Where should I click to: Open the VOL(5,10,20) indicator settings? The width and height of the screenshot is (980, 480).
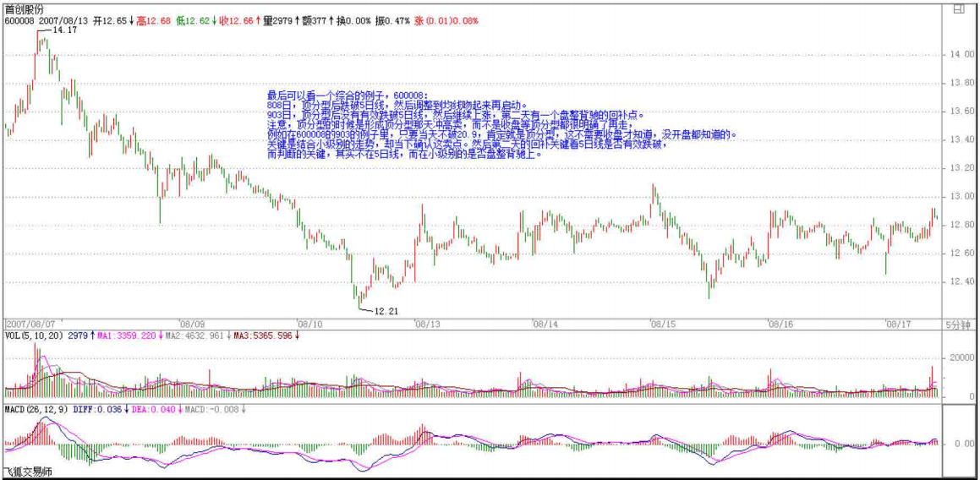pos(34,335)
